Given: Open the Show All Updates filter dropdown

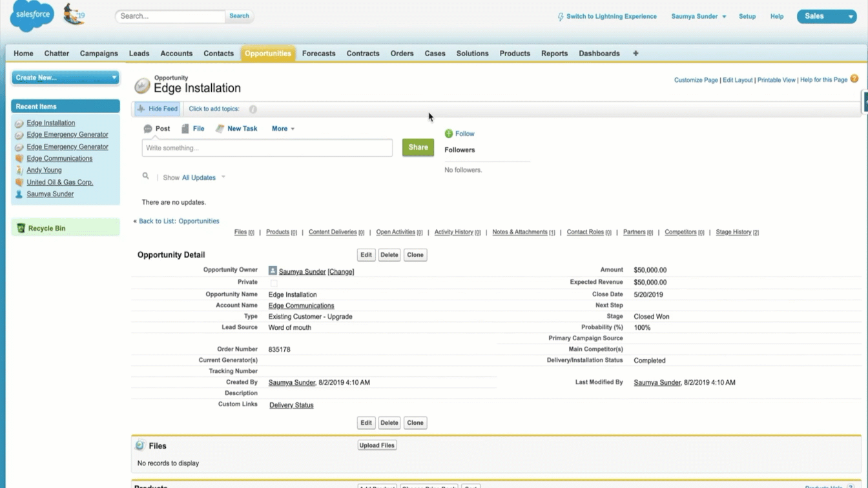Looking at the screenshot, I should click(203, 178).
